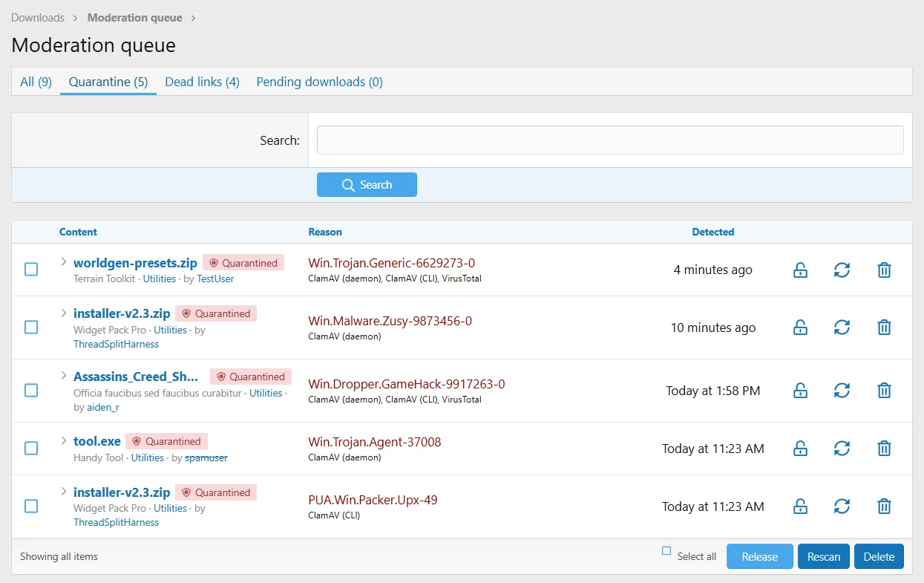This screenshot has width=924, height=583.
Task: Click rescan icon in the Win.Malware.Zusy row
Action: [842, 328]
